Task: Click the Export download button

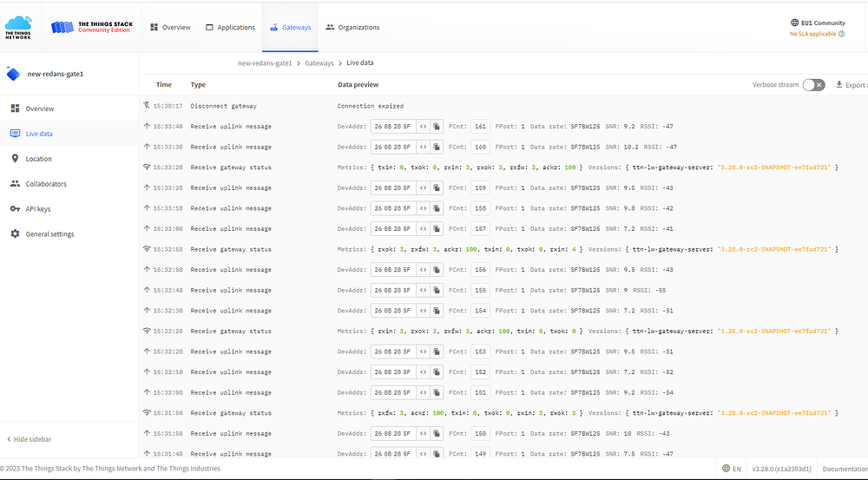Action: tap(852, 85)
